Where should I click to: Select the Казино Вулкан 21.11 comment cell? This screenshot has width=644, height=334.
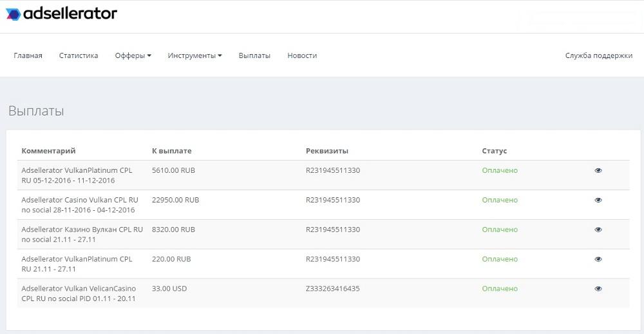pos(82,235)
